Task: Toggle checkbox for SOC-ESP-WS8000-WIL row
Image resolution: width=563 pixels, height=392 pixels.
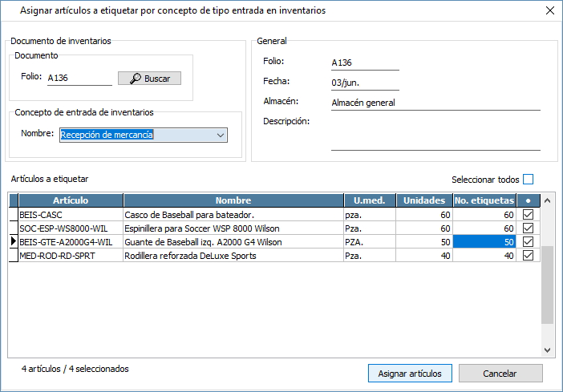Action: tap(527, 228)
